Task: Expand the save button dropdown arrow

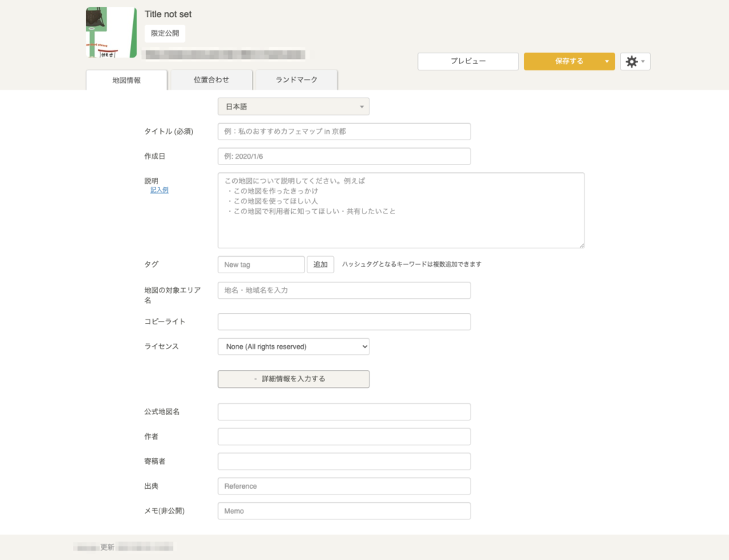Action: click(607, 62)
